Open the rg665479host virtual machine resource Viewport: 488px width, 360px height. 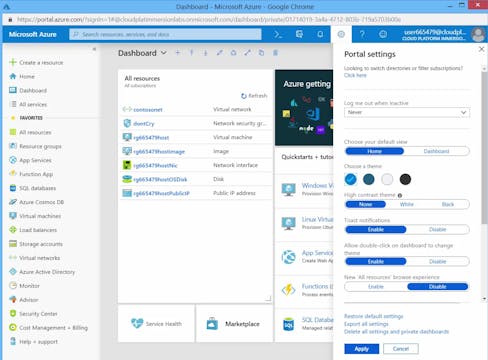click(151, 137)
